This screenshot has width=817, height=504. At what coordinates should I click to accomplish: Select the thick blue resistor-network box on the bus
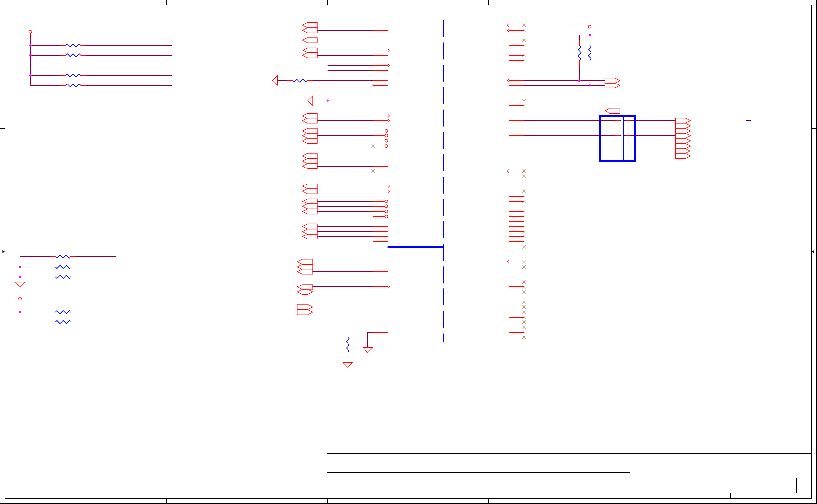point(617,138)
